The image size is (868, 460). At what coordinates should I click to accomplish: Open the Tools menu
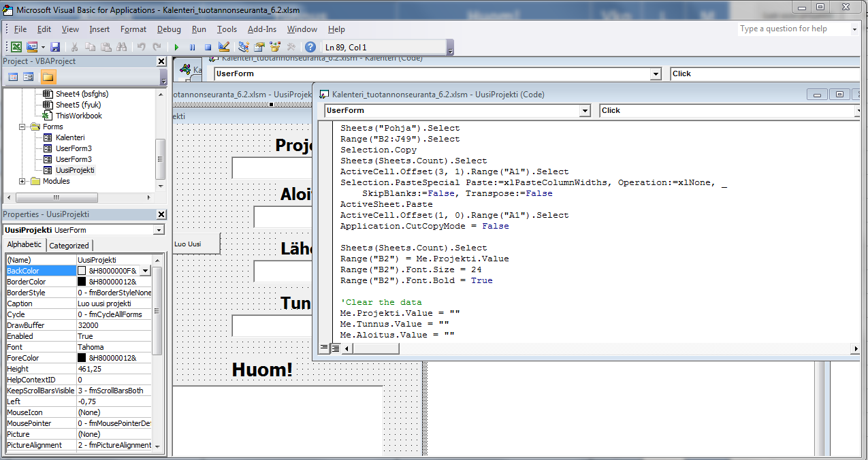point(227,29)
